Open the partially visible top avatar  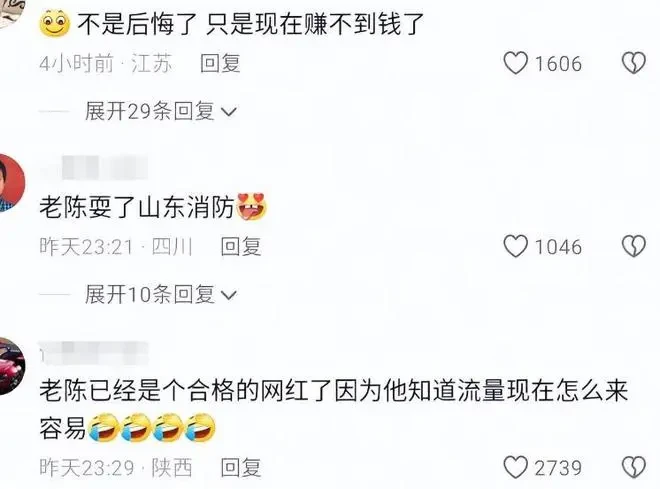tap(11, 13)
